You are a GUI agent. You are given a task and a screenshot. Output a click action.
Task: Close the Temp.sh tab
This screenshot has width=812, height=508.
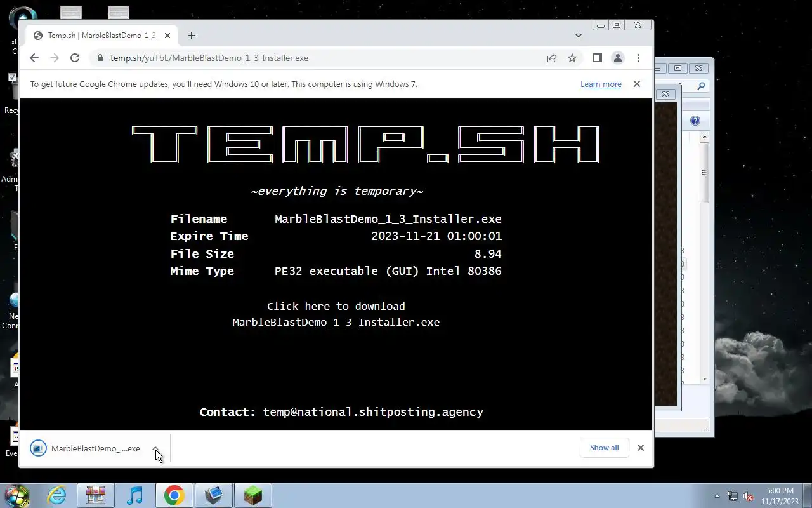(167, 36)
